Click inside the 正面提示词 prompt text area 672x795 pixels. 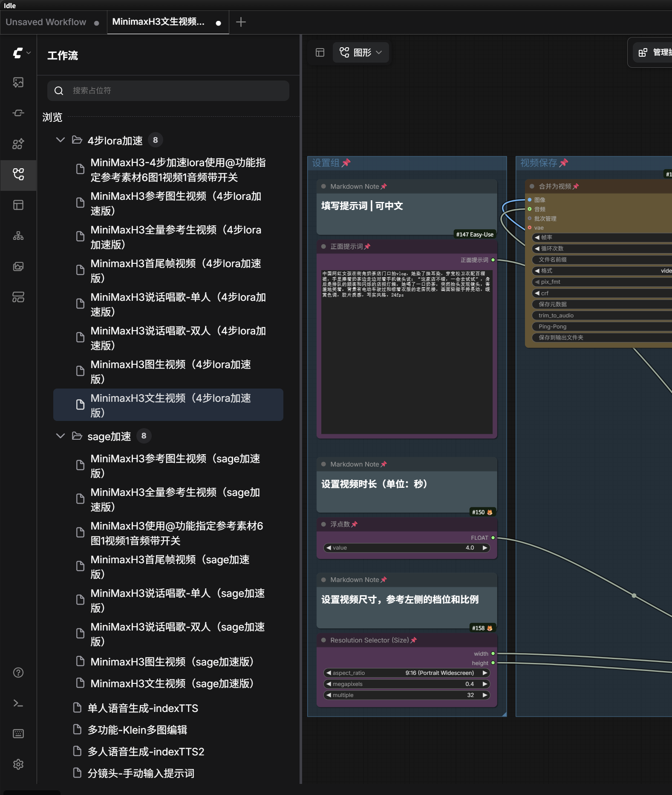pyautogui.click(x=407, y=351)
